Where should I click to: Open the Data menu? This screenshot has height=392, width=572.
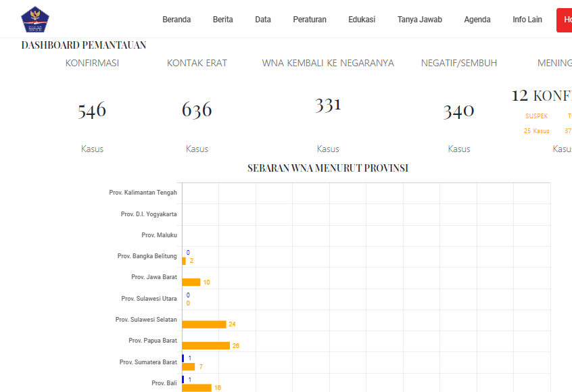point(263,20)
